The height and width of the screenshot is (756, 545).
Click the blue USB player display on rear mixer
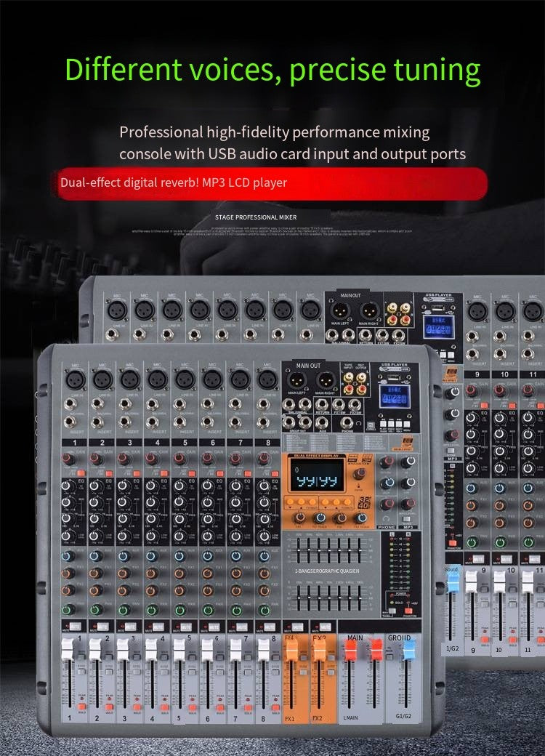(438, 327)
